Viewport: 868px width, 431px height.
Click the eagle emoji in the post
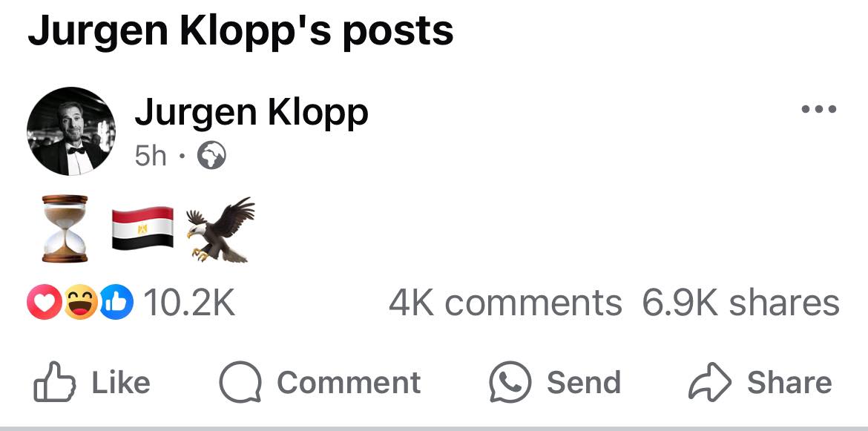(220, 230)
